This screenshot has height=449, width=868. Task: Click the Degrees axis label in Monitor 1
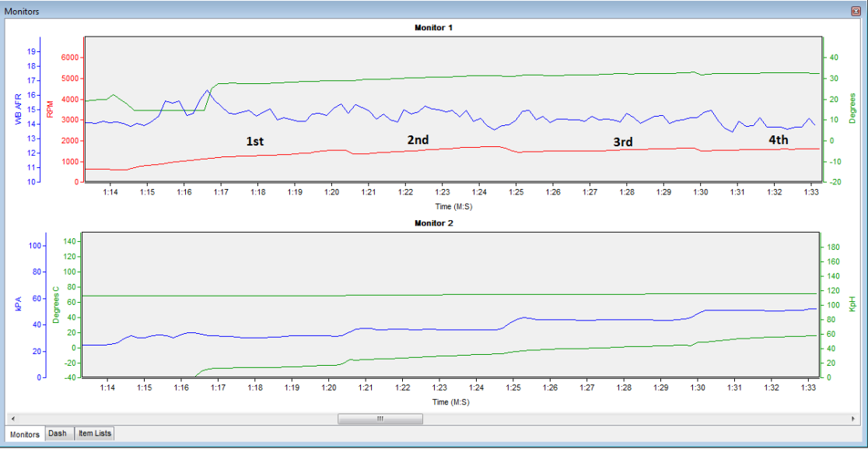pyautogui.click(x=852, y=108)
